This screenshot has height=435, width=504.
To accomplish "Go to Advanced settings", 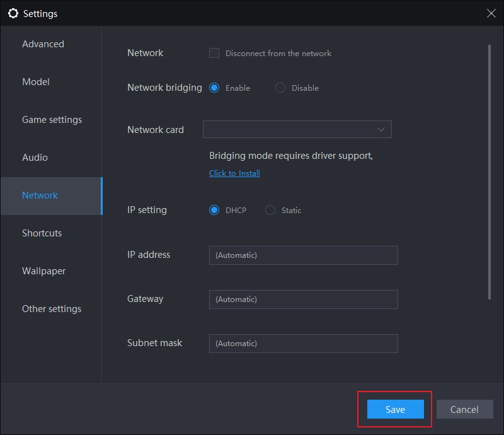I will (43, 44).
